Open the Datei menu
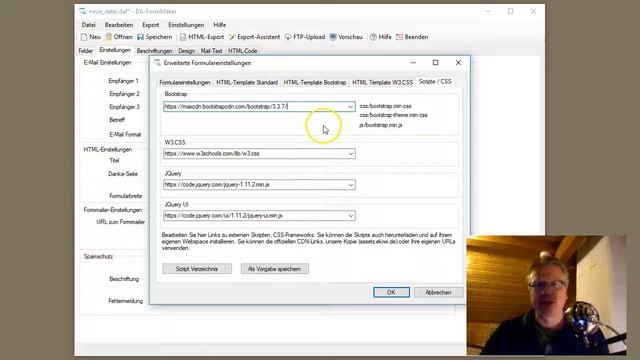The width and height of the screenshot is (640, 360). click(x=89, y=25)
